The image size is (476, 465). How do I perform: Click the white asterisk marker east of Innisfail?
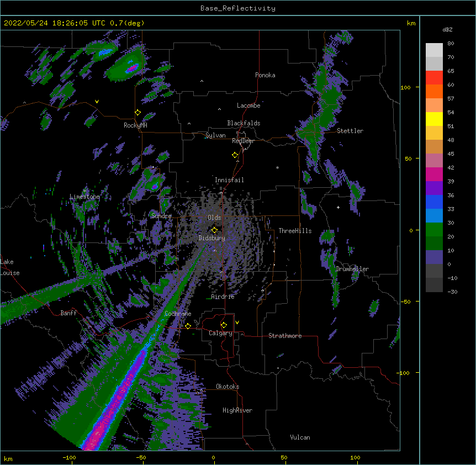coord(277,167)
